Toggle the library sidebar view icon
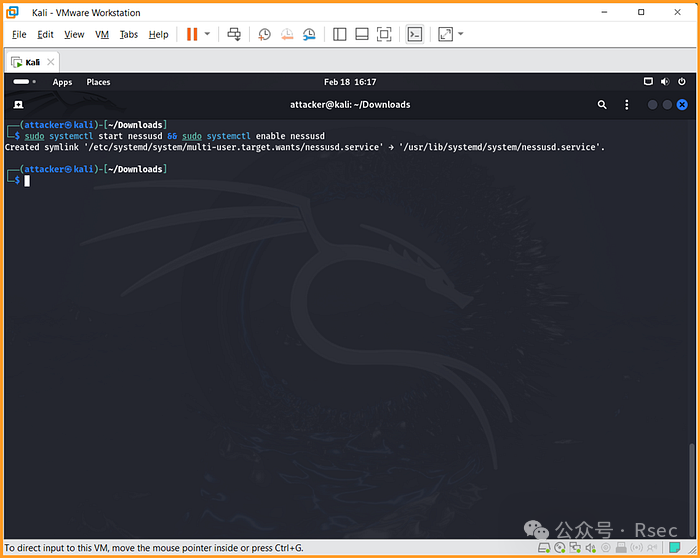Screen dimensions: 700x558 340,34
